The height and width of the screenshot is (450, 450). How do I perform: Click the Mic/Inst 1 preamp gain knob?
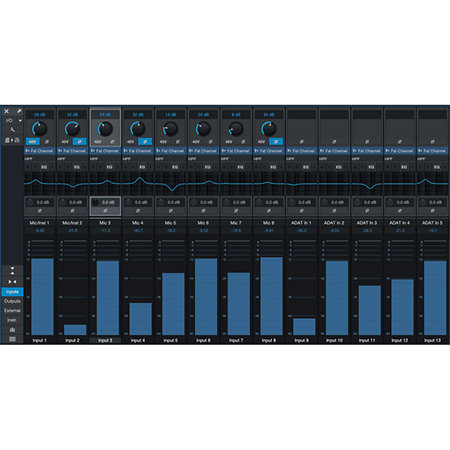coord(39,129)
